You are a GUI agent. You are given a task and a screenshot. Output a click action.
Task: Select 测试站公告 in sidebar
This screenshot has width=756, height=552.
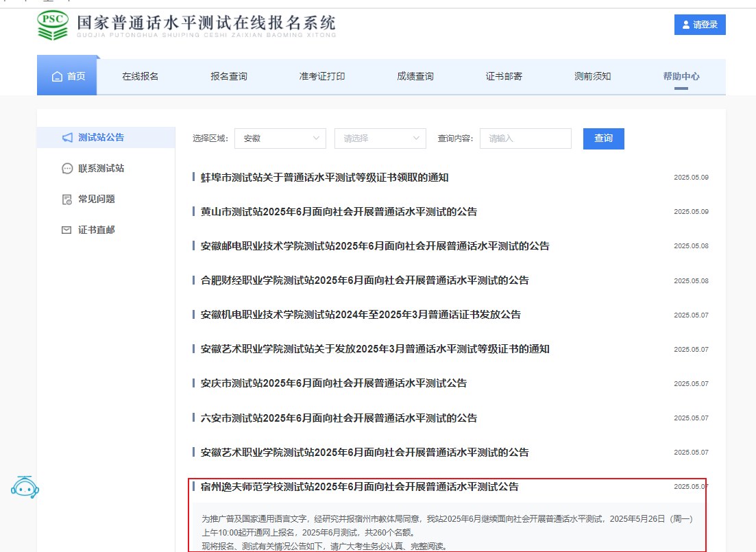(x=106, y=138)
